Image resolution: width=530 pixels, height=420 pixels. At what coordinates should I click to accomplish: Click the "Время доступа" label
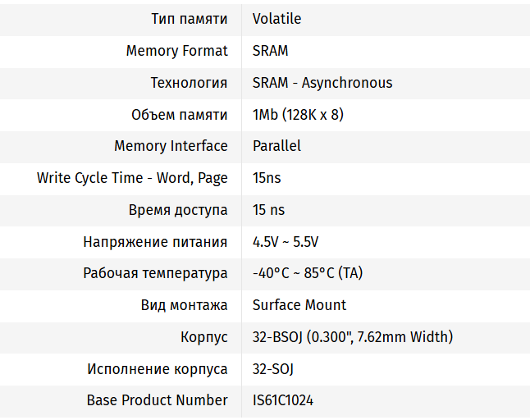[x=178, y=210]
